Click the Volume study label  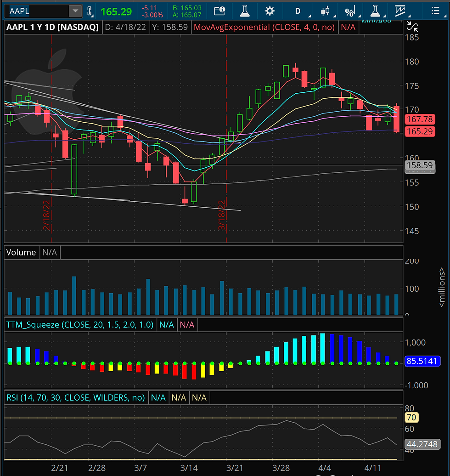coord(21,252)
